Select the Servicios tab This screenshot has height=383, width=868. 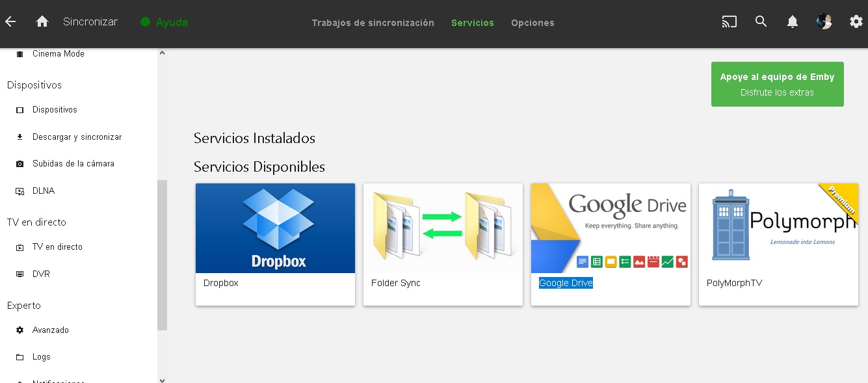(473, 23)
